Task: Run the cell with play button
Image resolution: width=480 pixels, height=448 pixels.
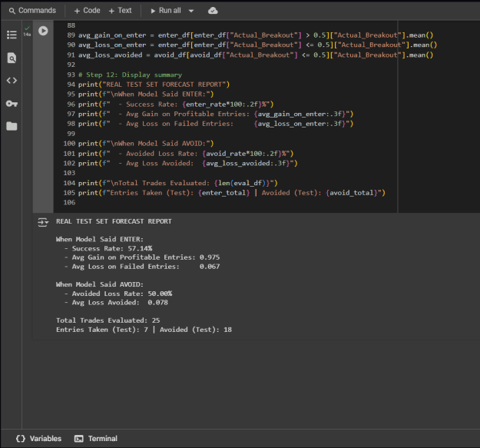Action: (x=43, y=31)
